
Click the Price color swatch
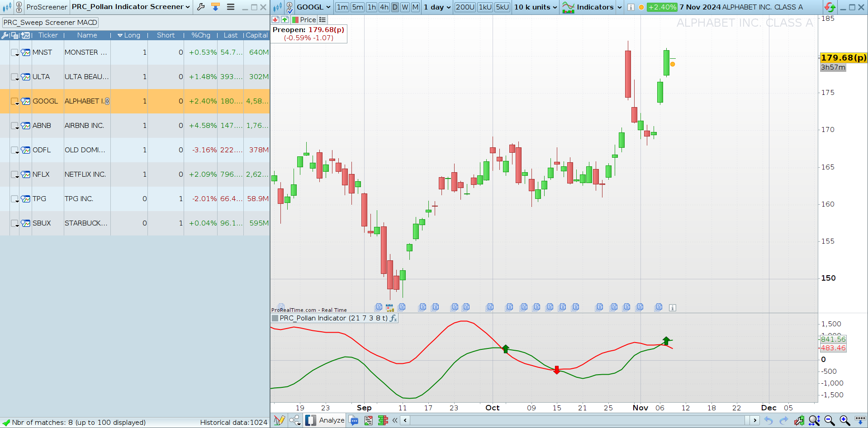point(295,20)
